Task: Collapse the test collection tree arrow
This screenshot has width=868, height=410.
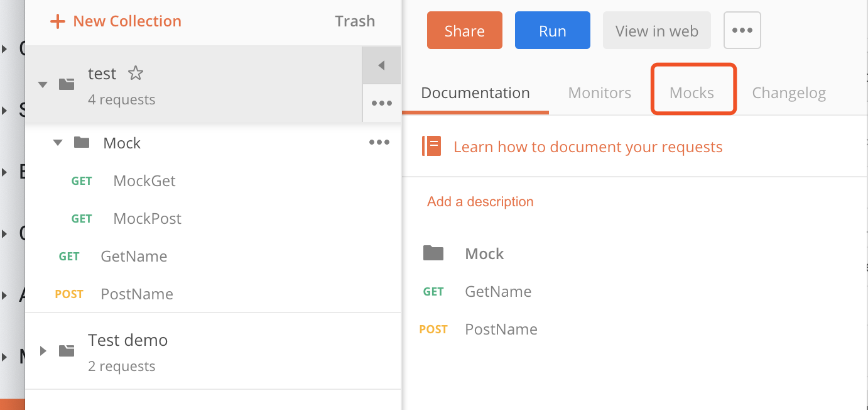Action: [43, 84]
